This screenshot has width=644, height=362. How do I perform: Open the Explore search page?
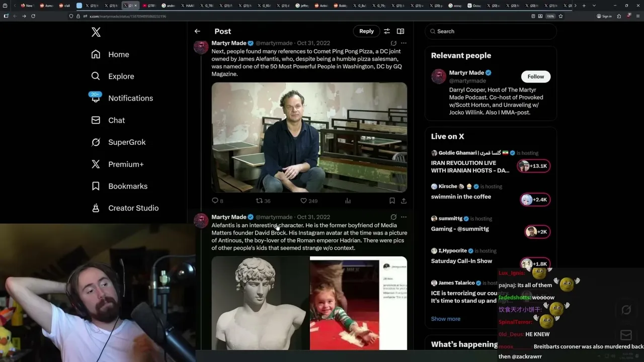click(112, 76)
